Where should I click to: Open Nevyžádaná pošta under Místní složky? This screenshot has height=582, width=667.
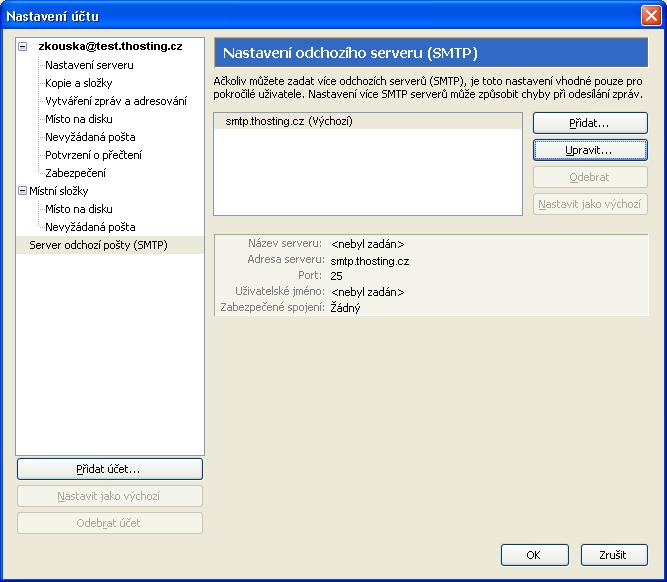click(x=90, y=227)
